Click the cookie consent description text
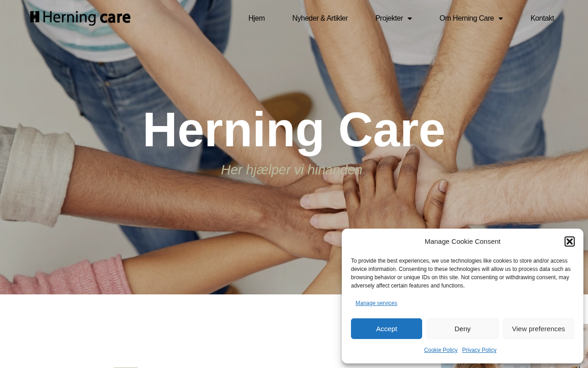The width and height of the screenshot is (588, 368). point(461,273)
